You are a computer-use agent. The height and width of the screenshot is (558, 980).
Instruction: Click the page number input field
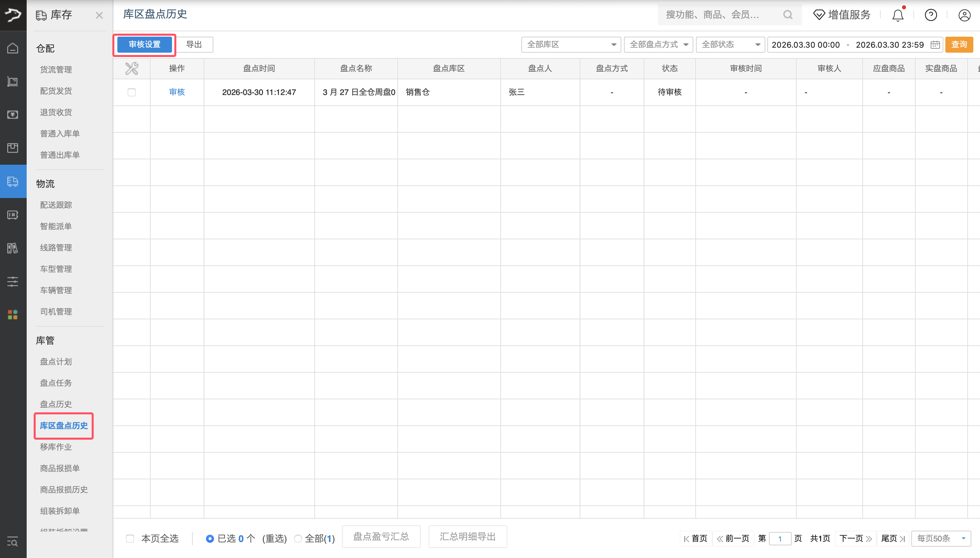pyautogui.click(x=780, y=538)
